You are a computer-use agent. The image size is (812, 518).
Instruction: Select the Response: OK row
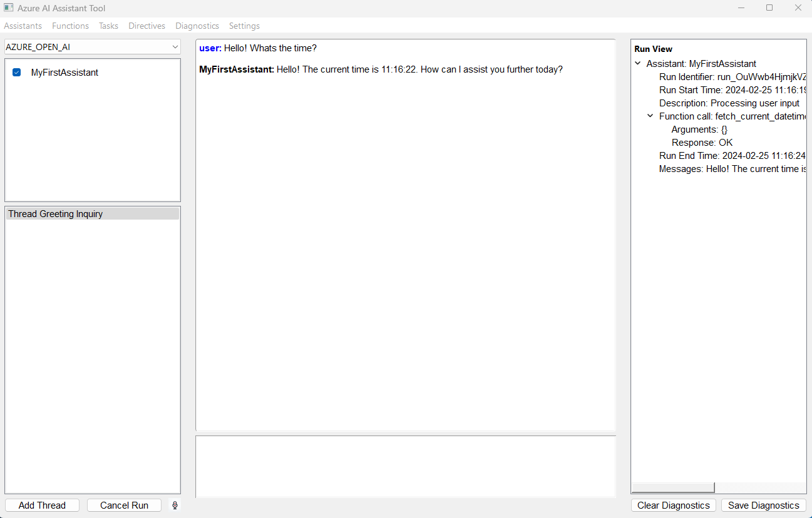click(702, 143)
